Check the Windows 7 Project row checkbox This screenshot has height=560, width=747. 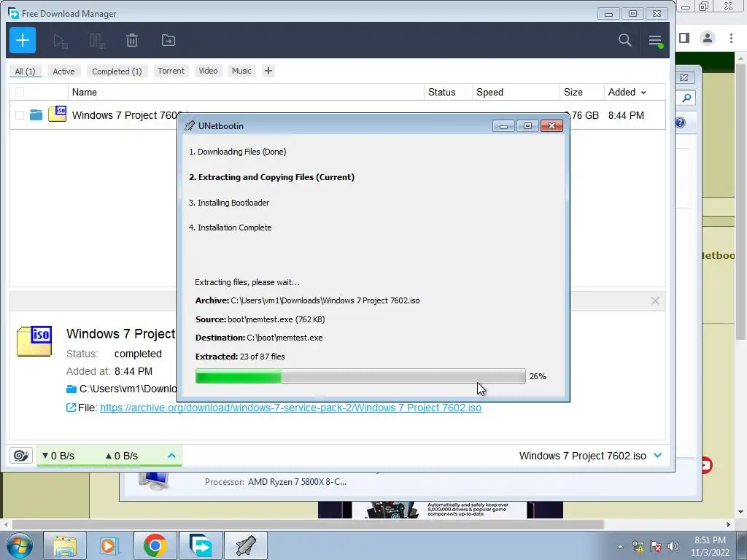(20, 115)
